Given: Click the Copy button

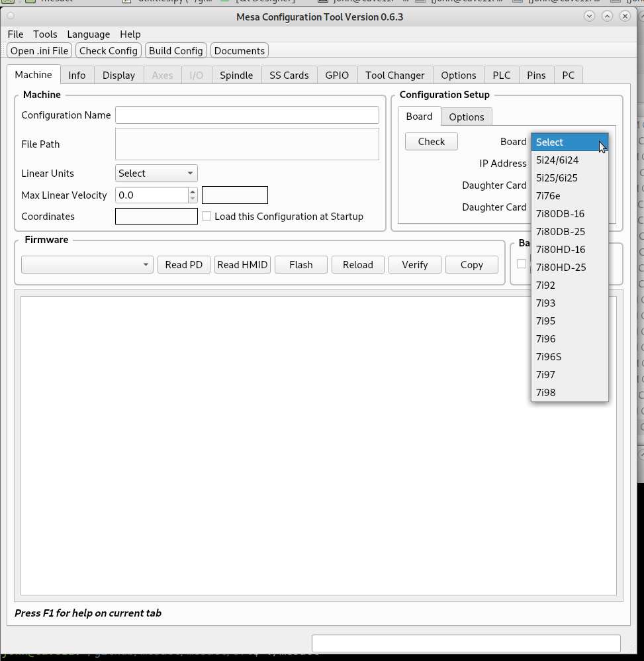Looking at the screenshot, I should click(471, 265).
